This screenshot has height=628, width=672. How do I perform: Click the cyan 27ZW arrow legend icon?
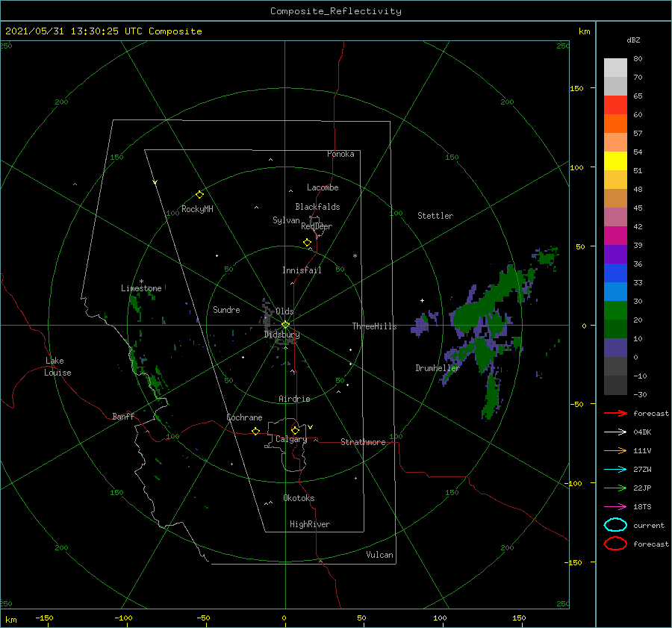(615, 470)
